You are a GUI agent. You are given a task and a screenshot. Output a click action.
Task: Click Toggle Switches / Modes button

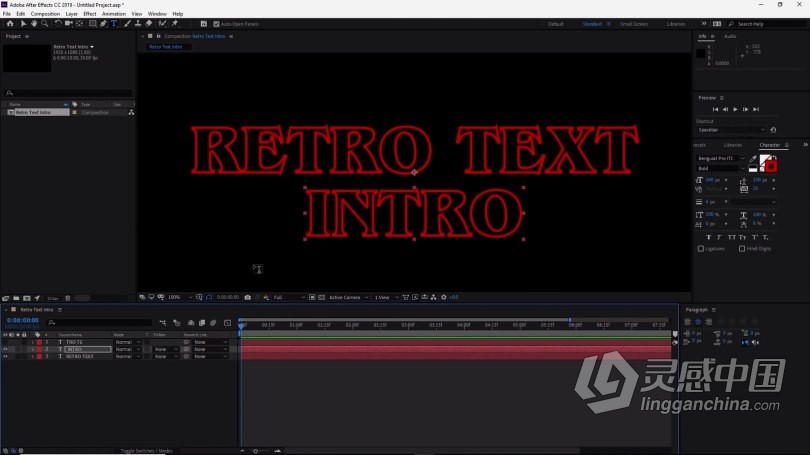(147, 451)
